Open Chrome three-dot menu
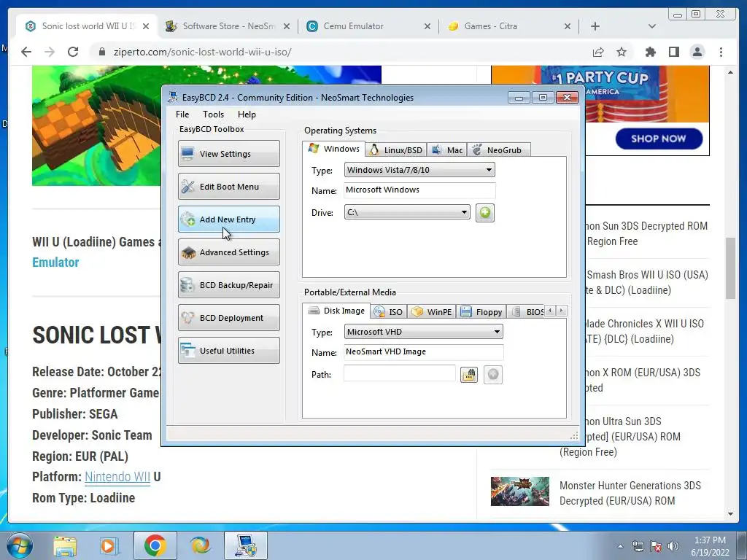Screen dimensions: 747x560 pyautogui.click(x=721, y=52)
